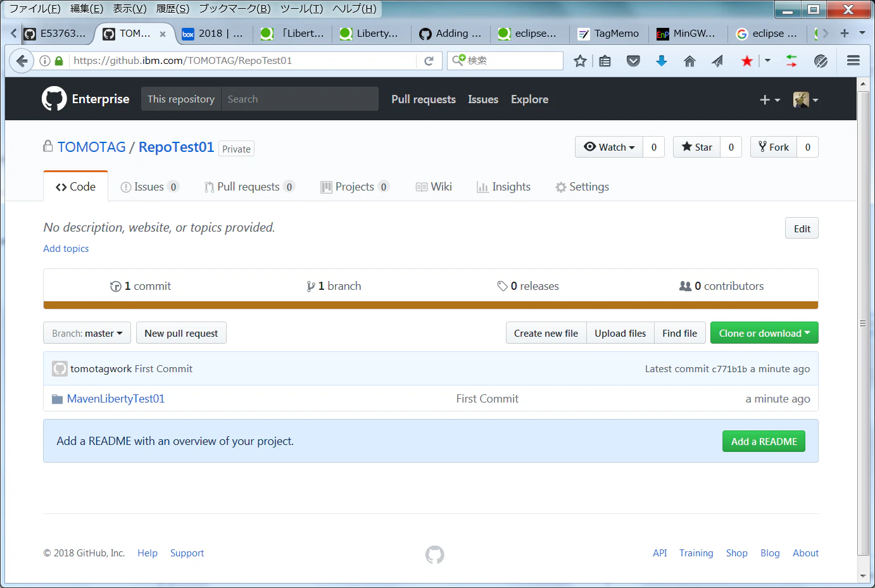This screenshot has height=588, width=875.
Task: Click the GitHub Enterprise octocat logo
Action: pyautogui.click(x=54, y=99)
